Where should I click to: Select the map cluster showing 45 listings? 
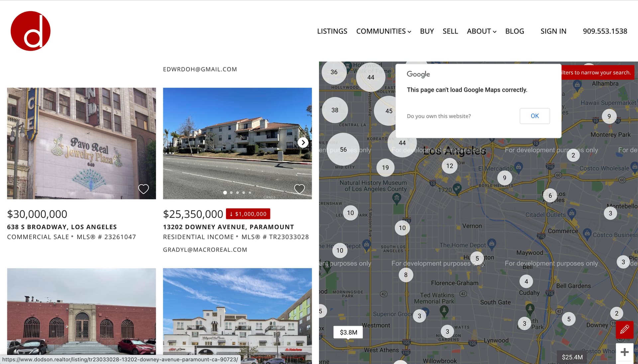point(389,111)
